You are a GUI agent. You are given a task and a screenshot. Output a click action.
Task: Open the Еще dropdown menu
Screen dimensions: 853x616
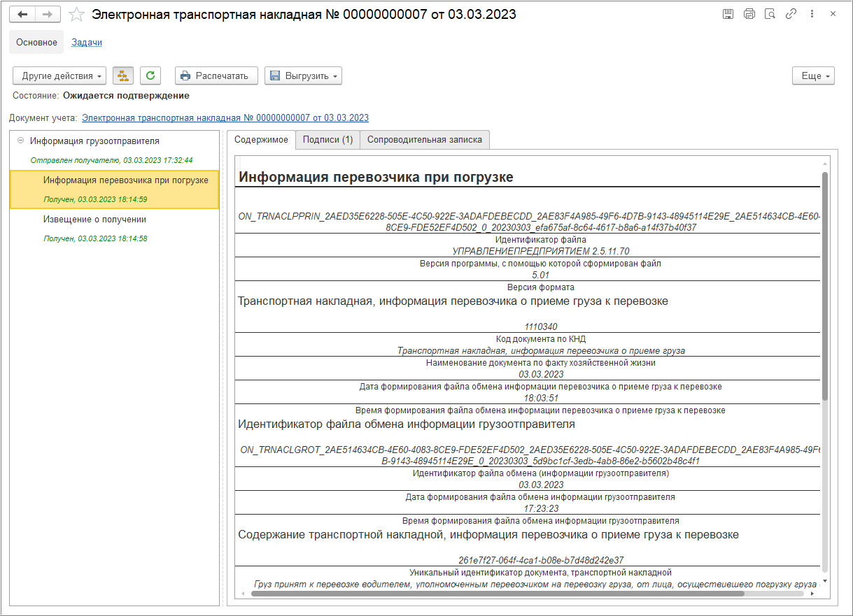(813, 76)
